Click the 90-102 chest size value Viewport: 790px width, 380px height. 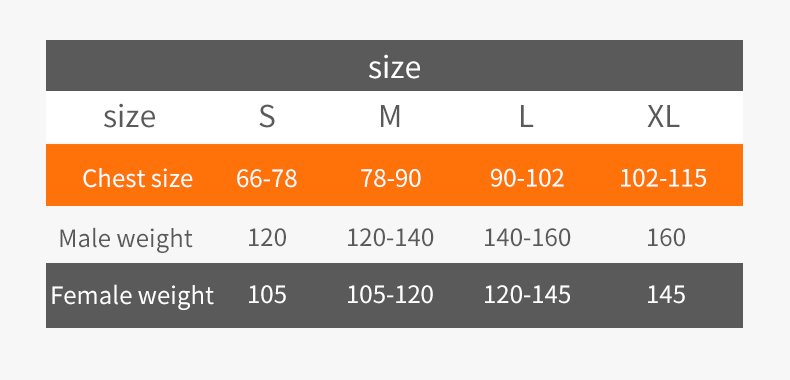[x=527, y=178]
